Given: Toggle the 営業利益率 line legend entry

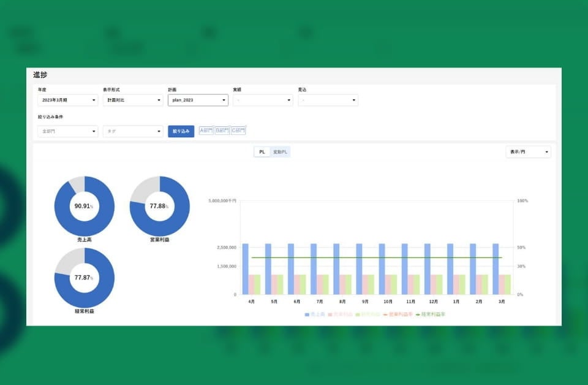Looking at the screenshot, I should (398, 314).
